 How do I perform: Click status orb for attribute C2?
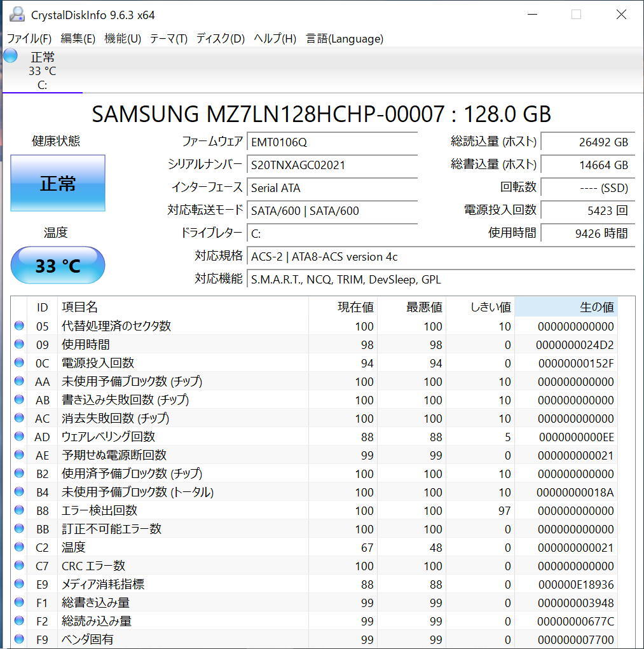click(x=19, y=547)
